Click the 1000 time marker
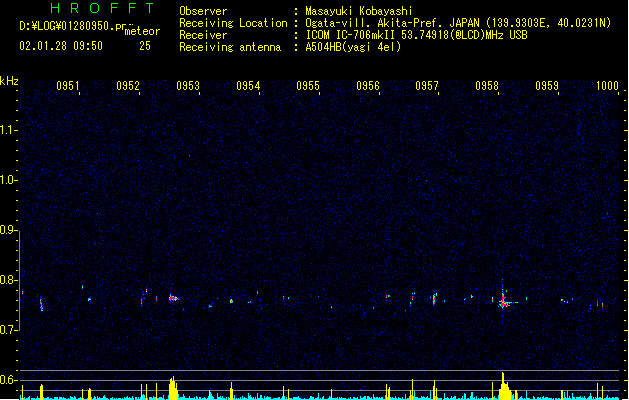629x400 pixels. click(x=607, y=86)
